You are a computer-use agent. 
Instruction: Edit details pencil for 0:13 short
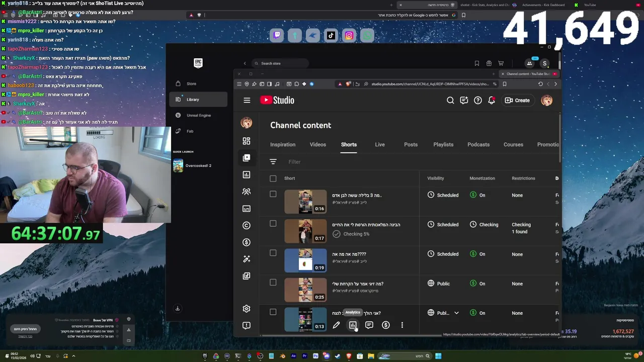click(336, 325)
